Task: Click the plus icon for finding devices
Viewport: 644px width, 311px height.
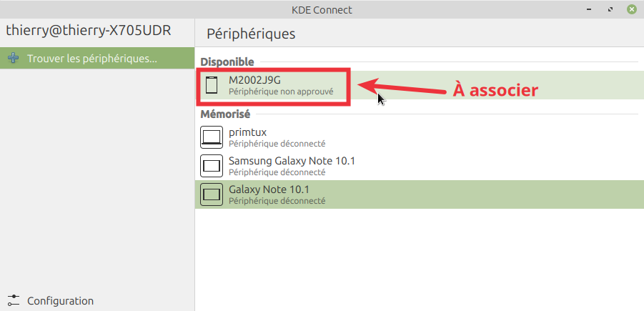Action: click(x=13, y=59)
